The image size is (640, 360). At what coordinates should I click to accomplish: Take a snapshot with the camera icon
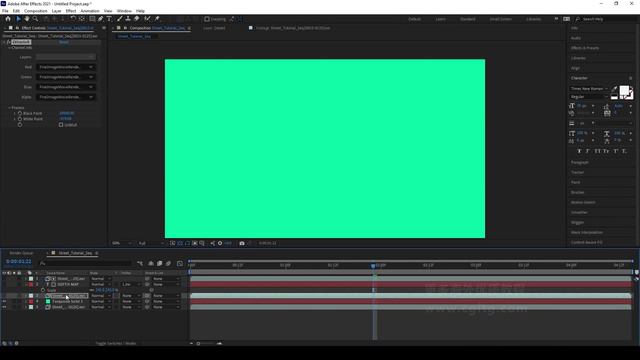[x=242, y=243]
